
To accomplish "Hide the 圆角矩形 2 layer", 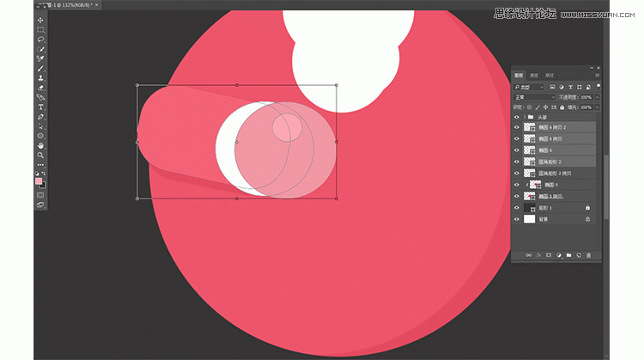I will pyautogui.click(x=517, y=162).
